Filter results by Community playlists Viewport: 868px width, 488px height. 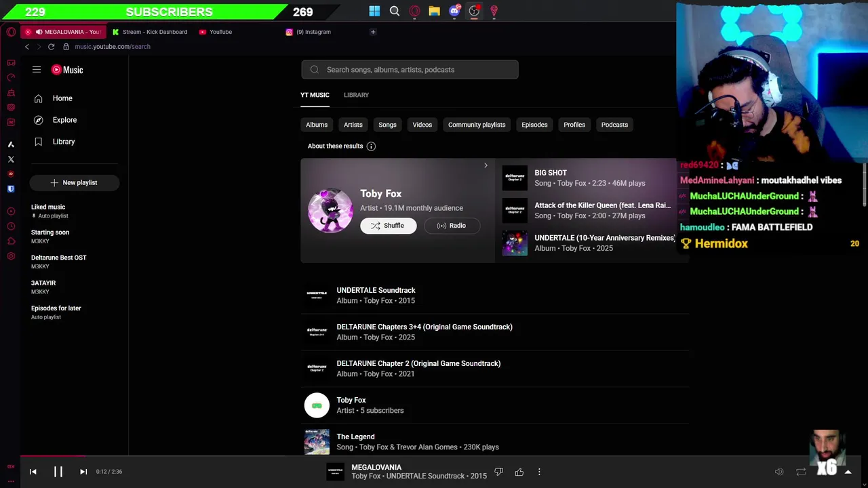[477, 125]
